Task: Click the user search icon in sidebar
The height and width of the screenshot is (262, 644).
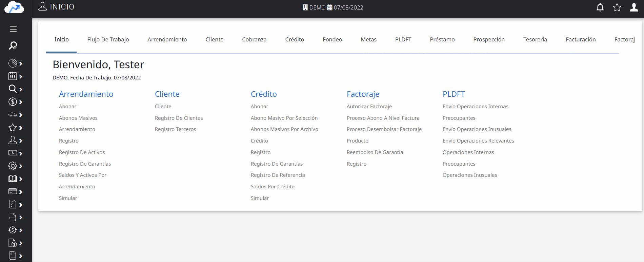Action: point(13,45)
